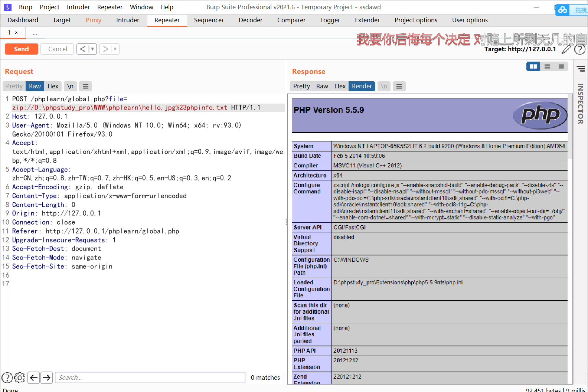Image resolution: width=588 pixels, height=392 pixels.
Task: Select Hex view for the response
Action: point(340,86)
